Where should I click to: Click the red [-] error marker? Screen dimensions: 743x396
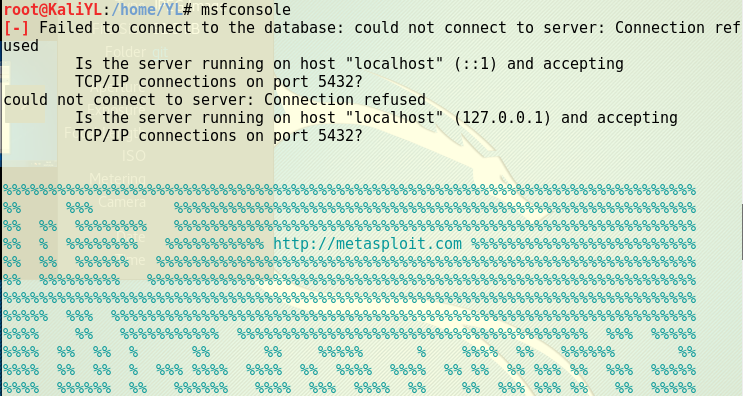(17, 28)
